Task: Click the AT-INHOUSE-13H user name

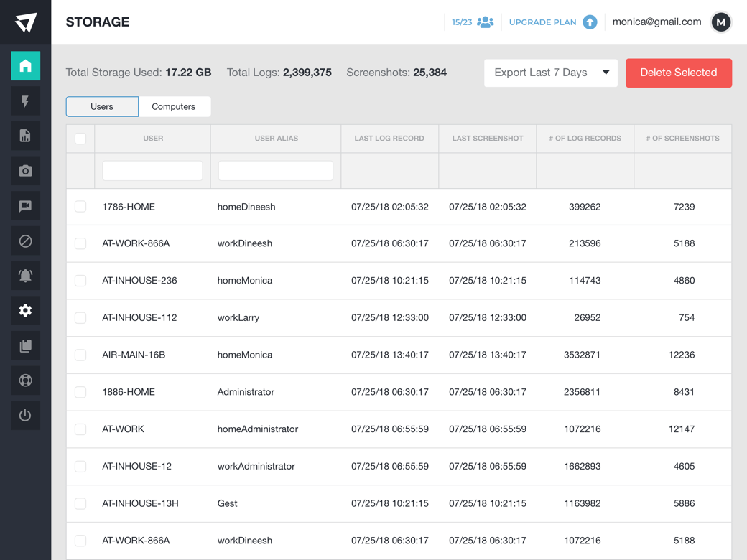Action: tap(141, 503)
